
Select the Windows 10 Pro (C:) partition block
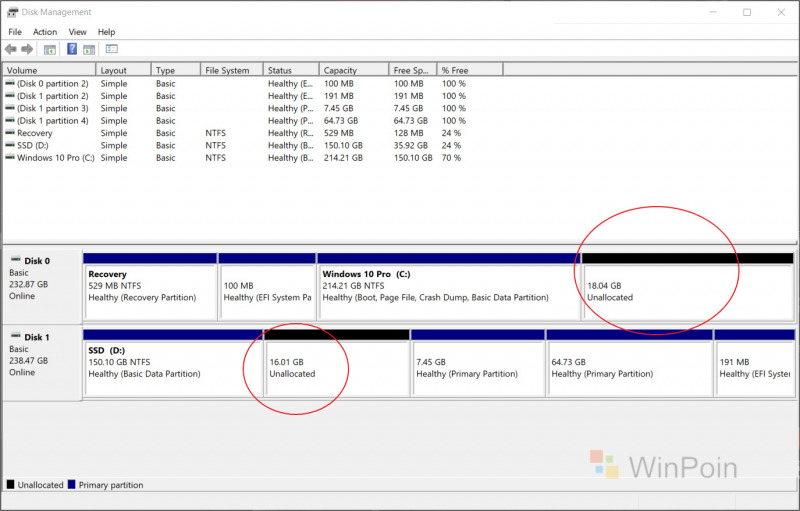449,287
